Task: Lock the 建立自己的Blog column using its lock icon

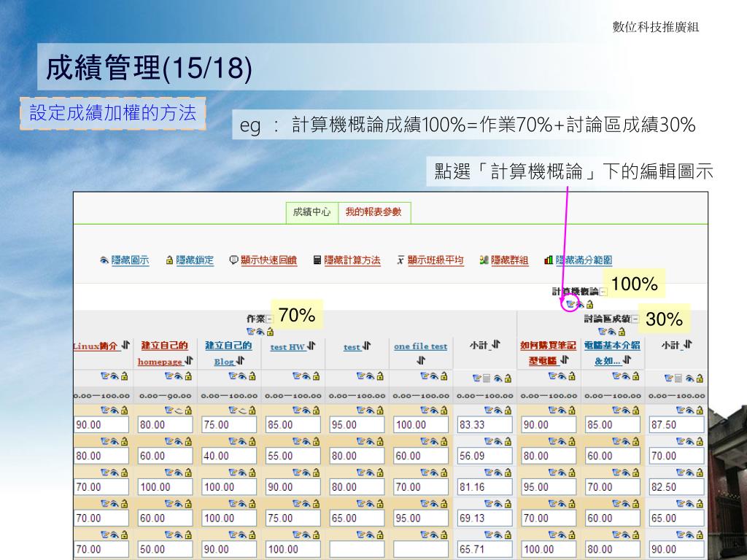Action: (x=252, y=376)
